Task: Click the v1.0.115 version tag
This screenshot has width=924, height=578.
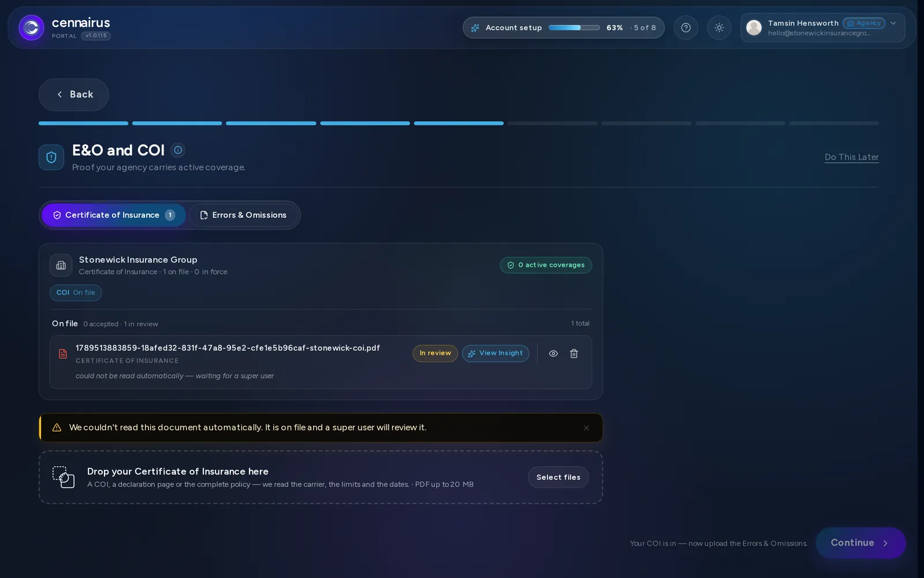Action: [96, 36]
